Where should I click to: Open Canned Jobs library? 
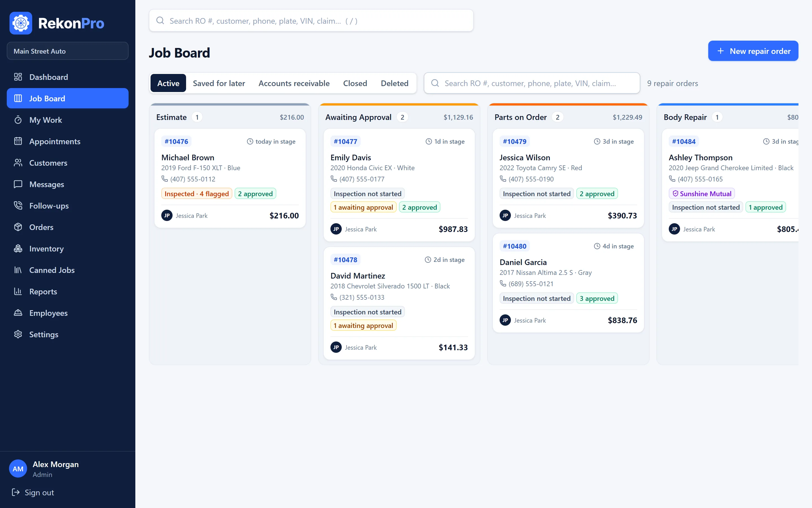67,270
